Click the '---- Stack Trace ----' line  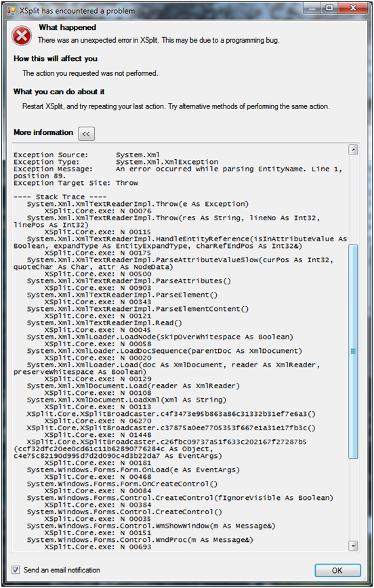(60, 197)
